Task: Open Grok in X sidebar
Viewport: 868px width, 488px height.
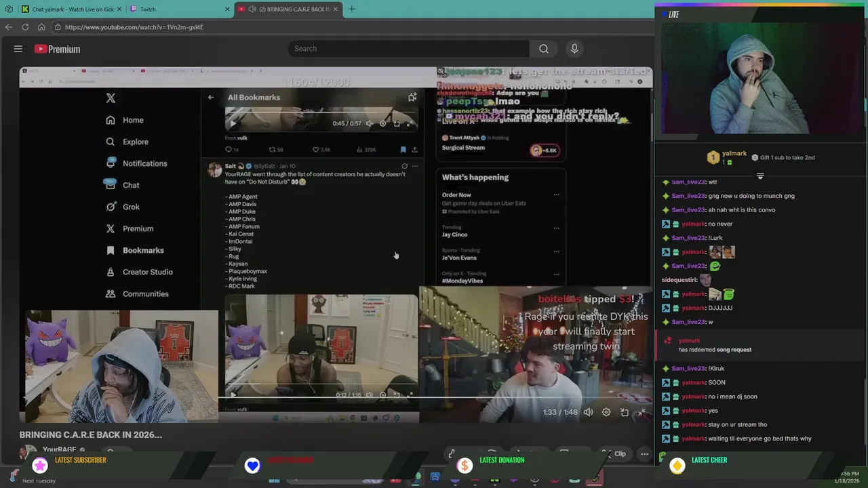Action: click(x=123, y=207)
